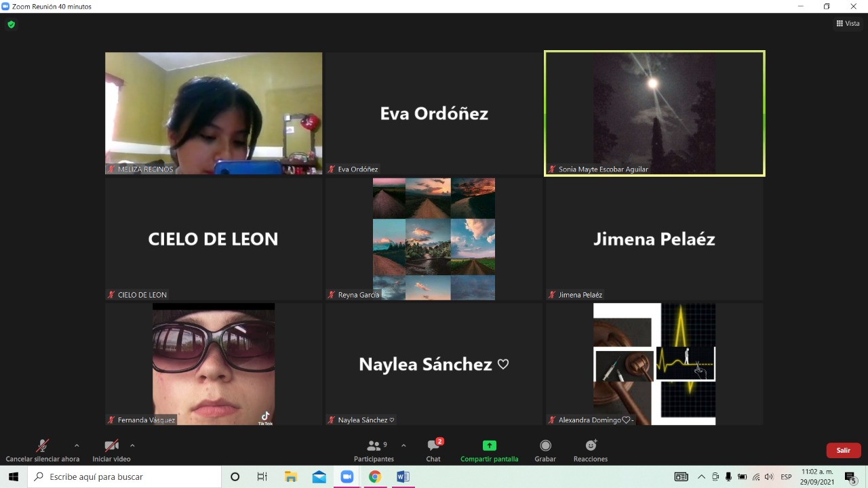Click Compartir pantalla share screen button
The height and width of the screenshot is (488, 868).
(489, 451)
